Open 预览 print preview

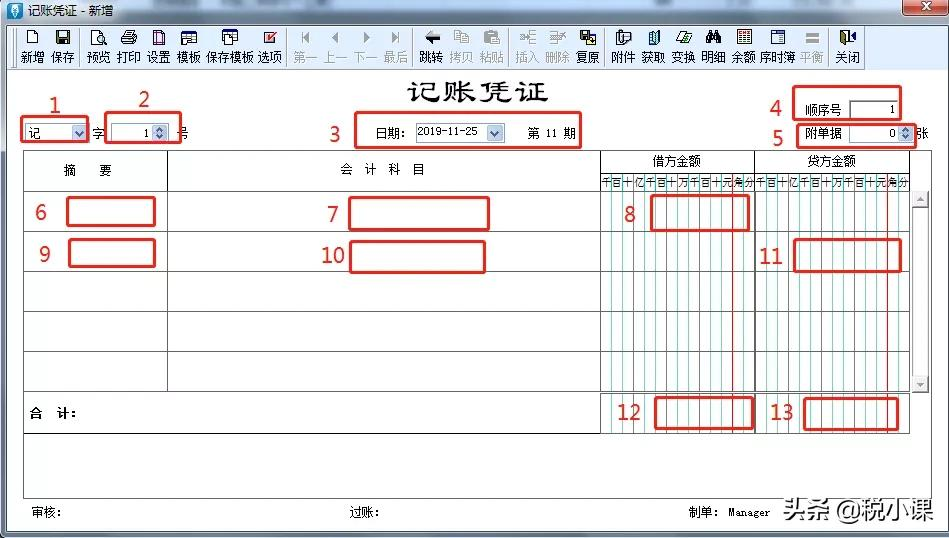point(98,47)
